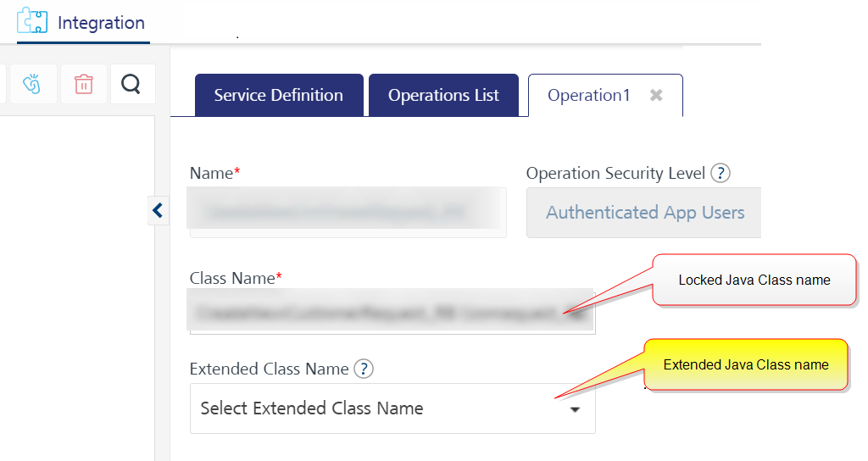Click the search magnifier icon
868x461 pixels.
click(131, 84)
